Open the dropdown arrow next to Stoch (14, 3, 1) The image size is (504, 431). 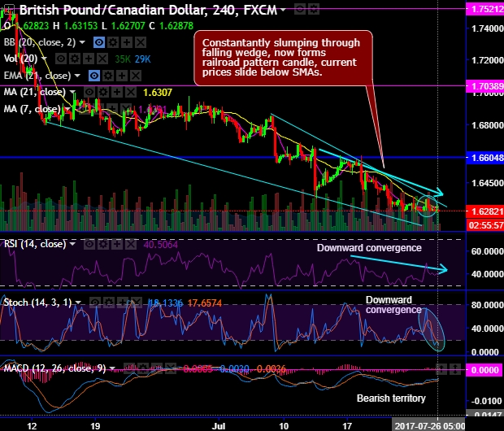point(78,303)
